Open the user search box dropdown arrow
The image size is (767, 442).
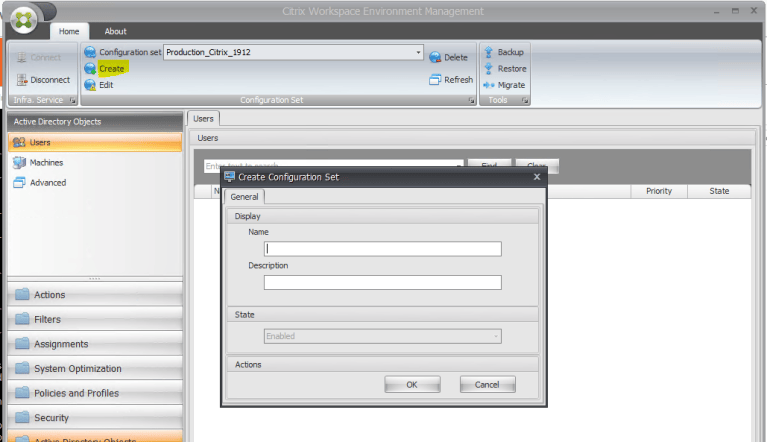(458, 165)
